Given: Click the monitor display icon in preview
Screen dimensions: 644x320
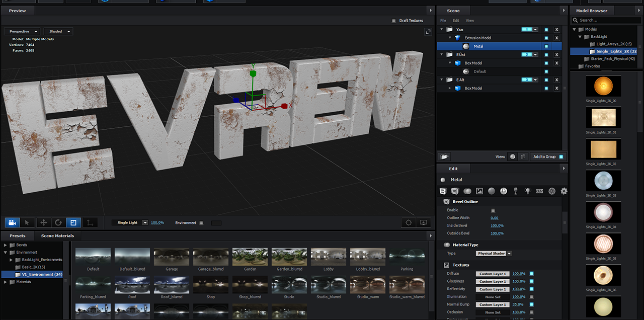Looking at the screenshot, I should point(423,222).
